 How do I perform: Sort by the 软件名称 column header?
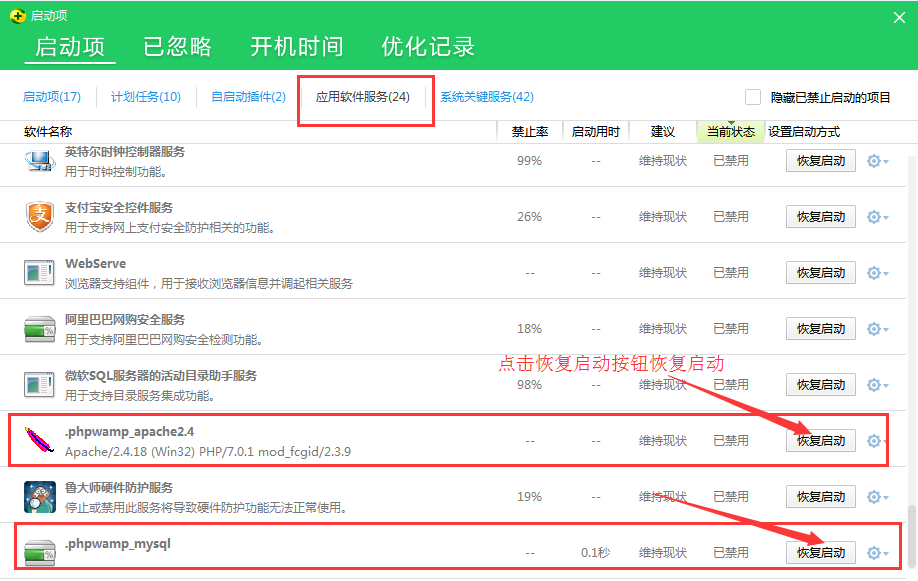[48, 132]
